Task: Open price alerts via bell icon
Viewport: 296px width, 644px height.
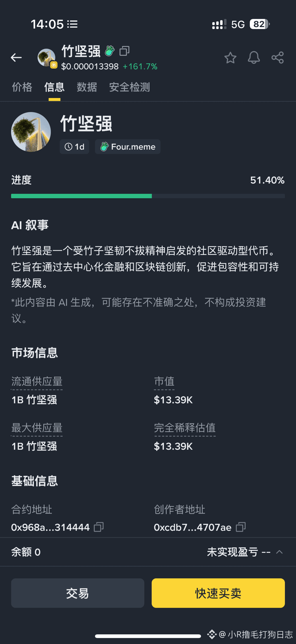Action: tap(254, 58)
